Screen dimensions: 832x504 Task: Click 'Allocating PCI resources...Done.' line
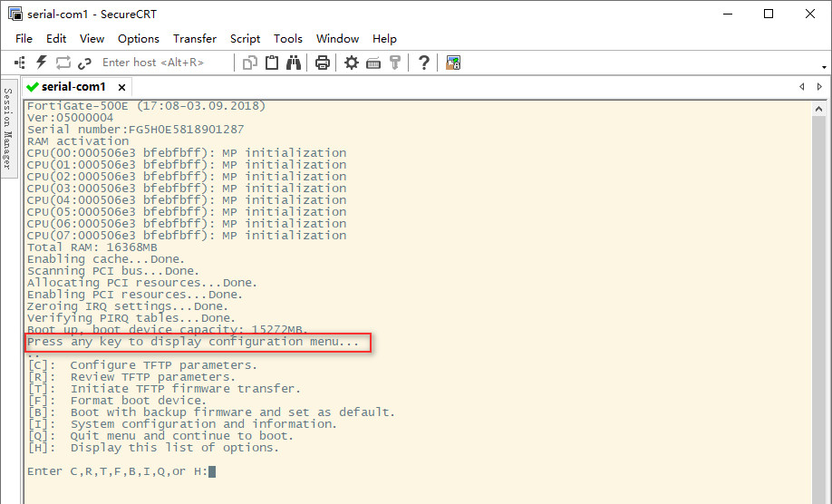[142, 283]
